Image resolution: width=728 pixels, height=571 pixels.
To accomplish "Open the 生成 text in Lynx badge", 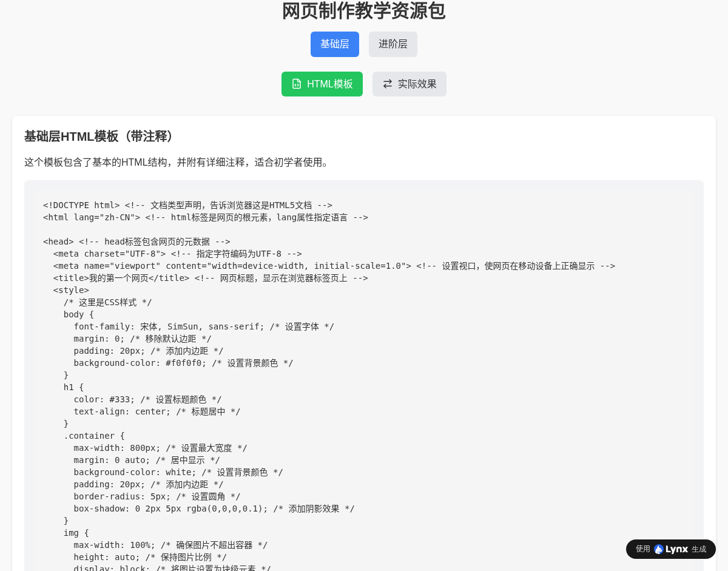I will [699, 549].
